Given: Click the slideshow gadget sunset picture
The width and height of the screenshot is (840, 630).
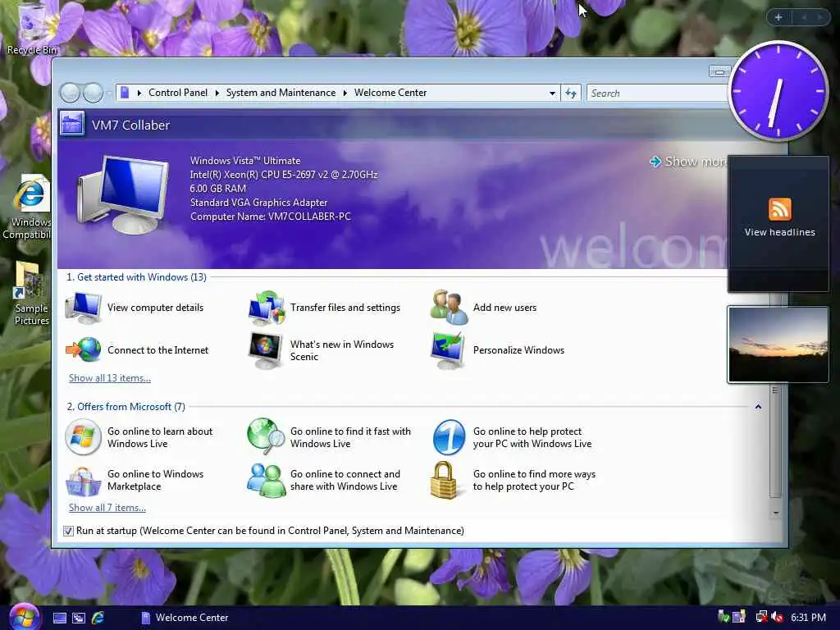Looking at the screenshot, I should tap(778, 345).
